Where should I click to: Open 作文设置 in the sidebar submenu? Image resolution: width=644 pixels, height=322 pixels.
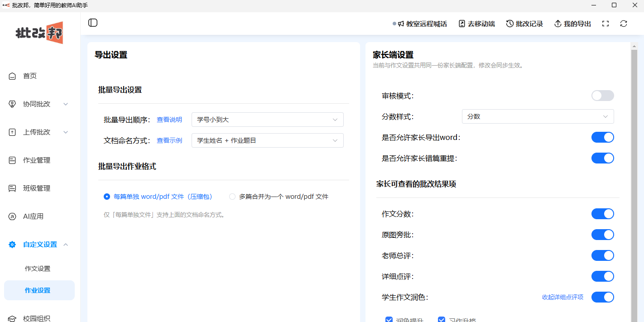(x=38, y=269)
